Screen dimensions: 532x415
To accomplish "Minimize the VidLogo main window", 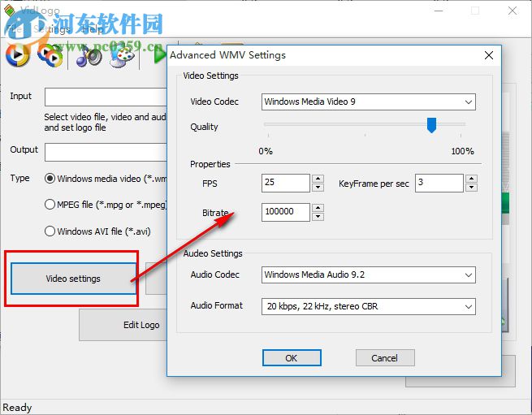I will [439, 11].
